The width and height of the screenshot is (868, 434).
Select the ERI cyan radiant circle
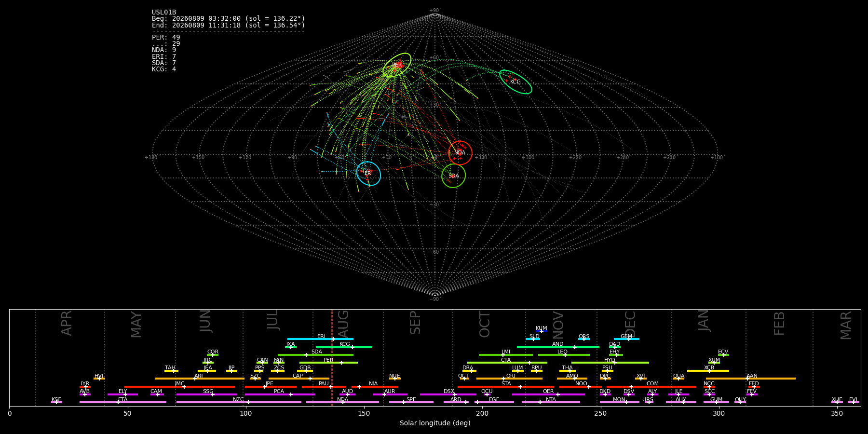368,174
